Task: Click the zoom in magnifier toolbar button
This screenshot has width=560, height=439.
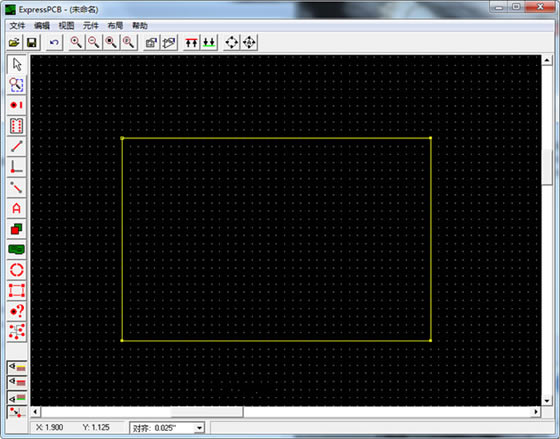Action: 76,43
